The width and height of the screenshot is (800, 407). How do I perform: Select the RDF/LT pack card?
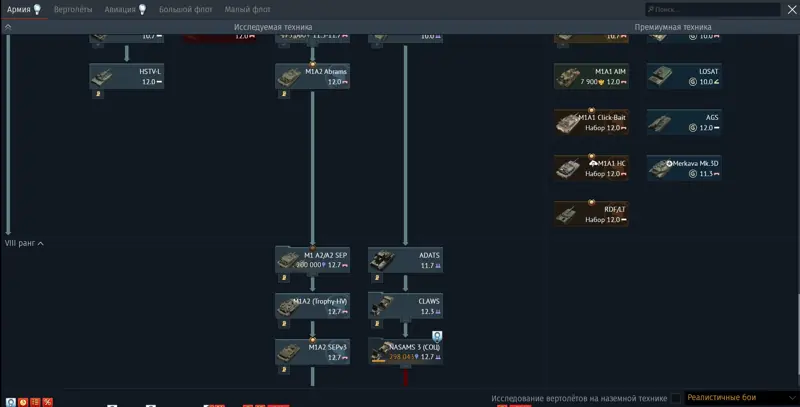[x=591, y=214]
